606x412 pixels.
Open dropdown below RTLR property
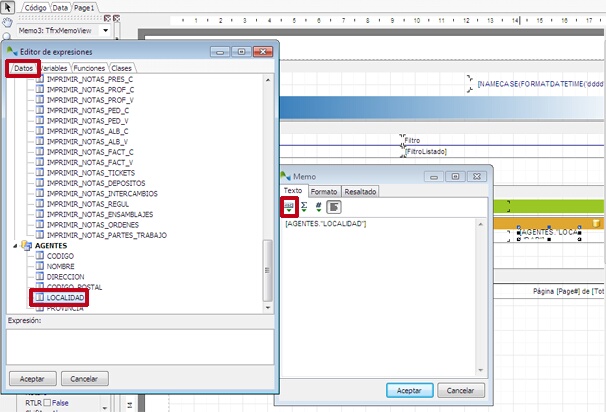(x=105, y=408)
